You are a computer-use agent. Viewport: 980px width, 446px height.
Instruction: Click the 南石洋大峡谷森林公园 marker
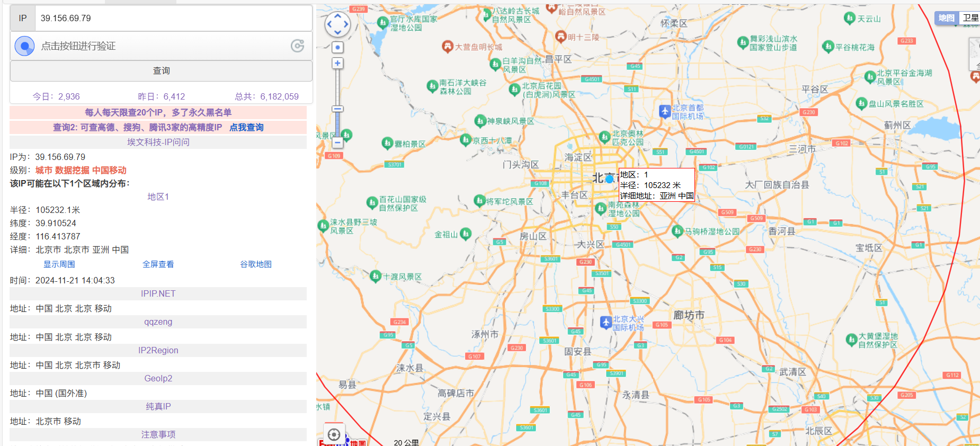tap(432, 86)
